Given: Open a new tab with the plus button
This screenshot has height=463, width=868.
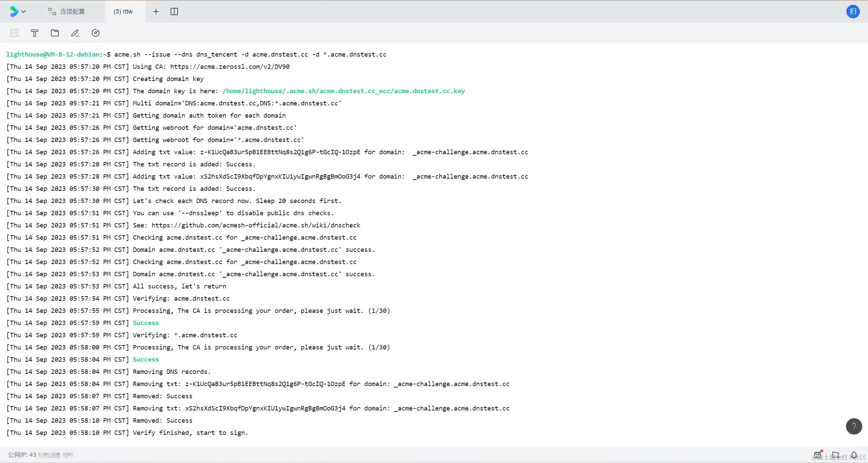Looking at the screenshot, I should coord(156,12).
